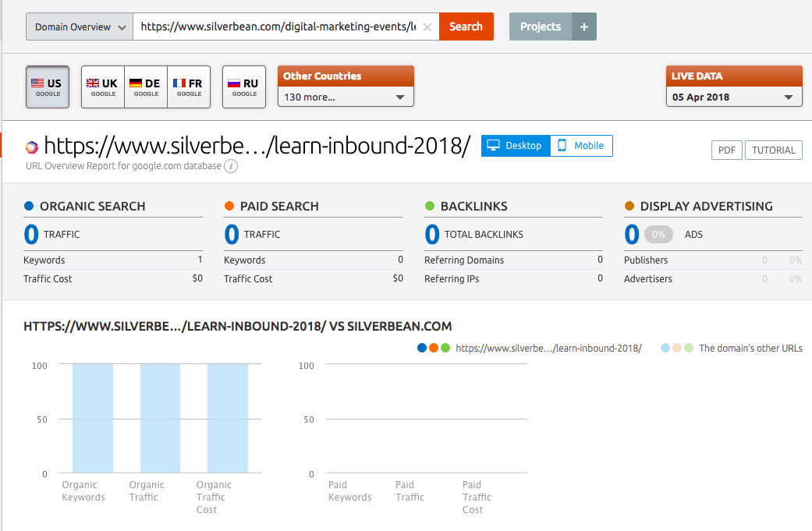Clear the URL input with the X icon
The height and width of the screenshot is (531, 812).
point(427,26)
